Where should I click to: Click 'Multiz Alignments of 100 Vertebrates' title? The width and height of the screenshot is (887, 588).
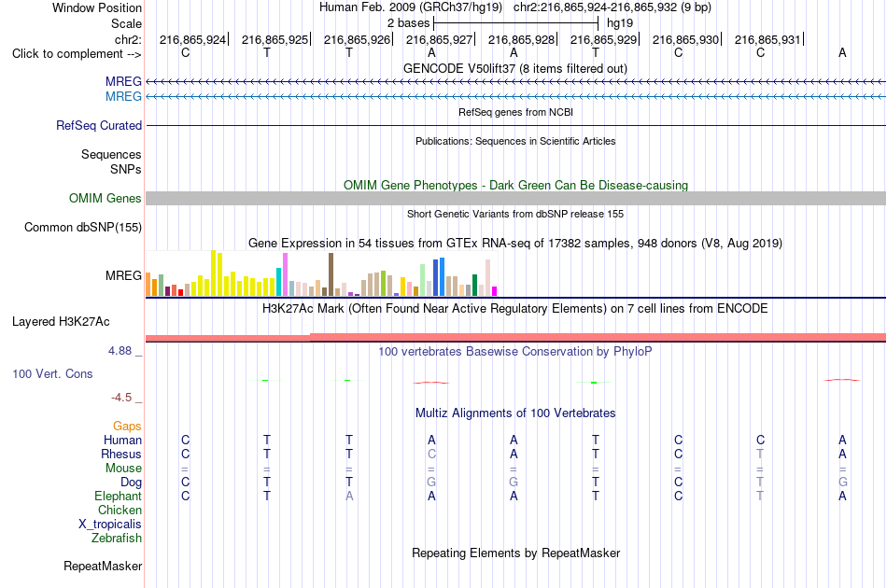(x=515, y=413)
